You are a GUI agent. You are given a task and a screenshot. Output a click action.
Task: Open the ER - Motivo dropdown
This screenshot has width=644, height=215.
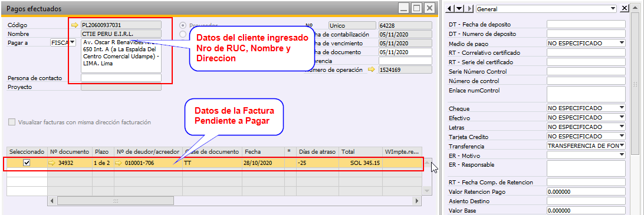click(x=622, y=155)
